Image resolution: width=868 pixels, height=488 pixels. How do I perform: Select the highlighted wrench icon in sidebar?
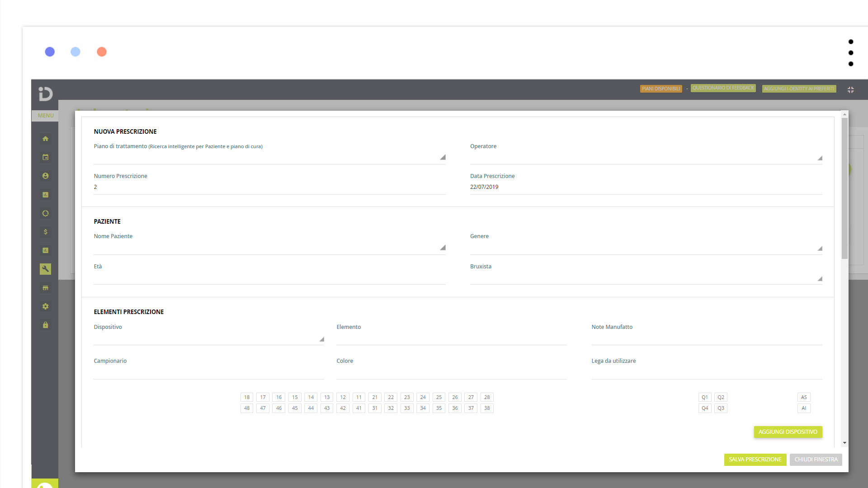point(45,269)
